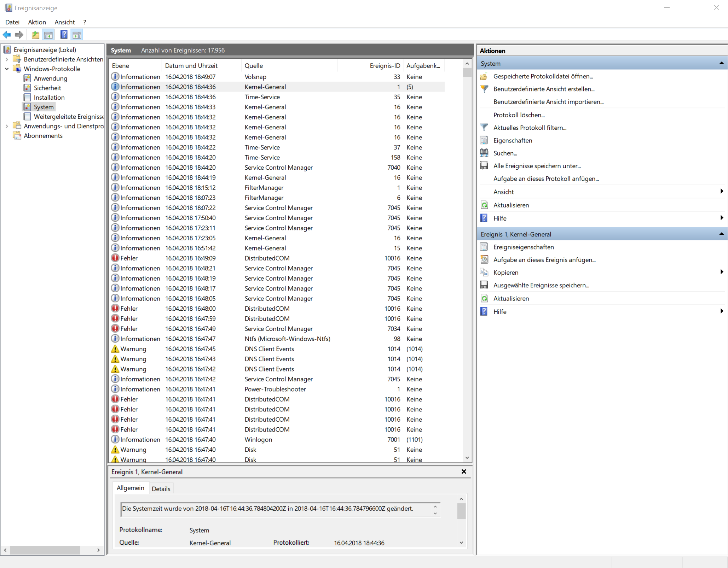Click Aktuelles Protokoll filtern funnel icon
The image size is (728, 568).
coord(484,128)
